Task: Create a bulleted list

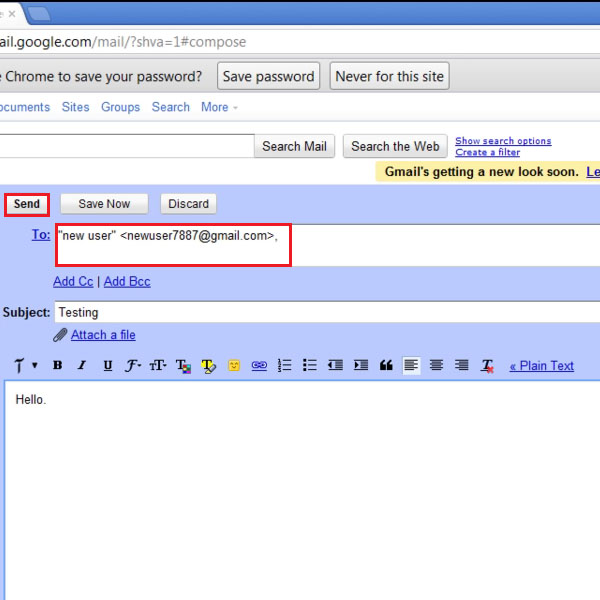Action: click(x=310, y=365)
